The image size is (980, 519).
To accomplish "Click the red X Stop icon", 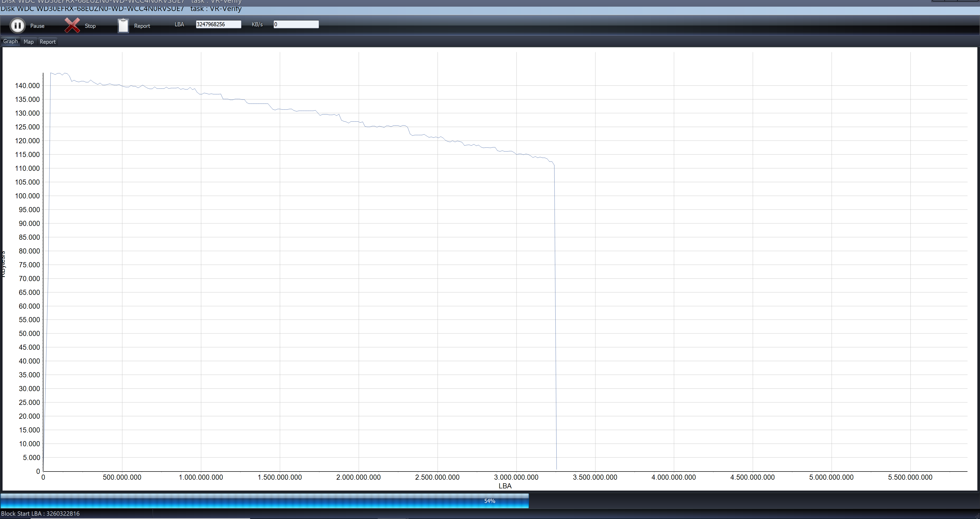I will [72, 26].
